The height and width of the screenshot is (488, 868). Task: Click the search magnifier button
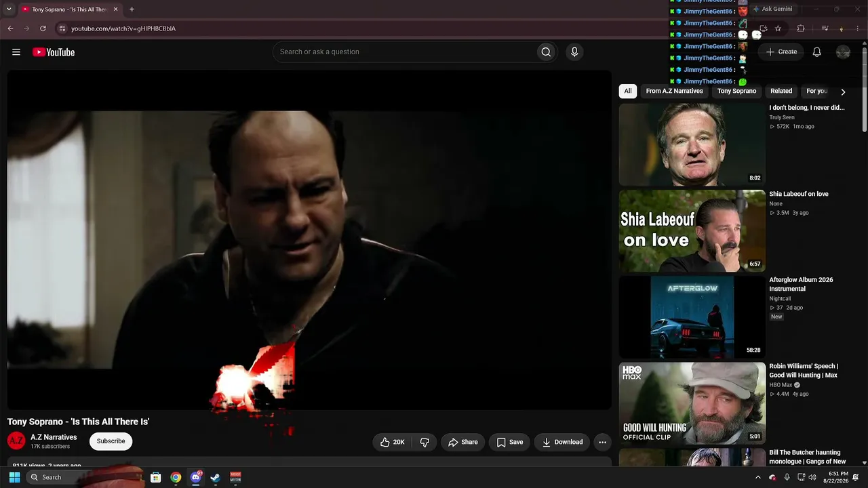tap(546, 52)
